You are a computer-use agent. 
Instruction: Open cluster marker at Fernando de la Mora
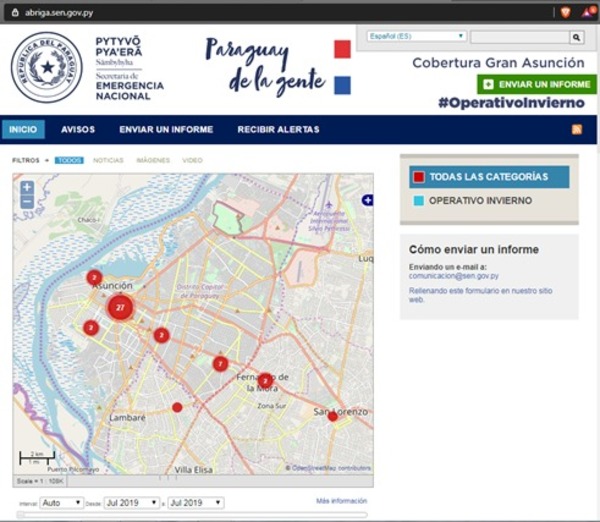click(x=265, y=381)
